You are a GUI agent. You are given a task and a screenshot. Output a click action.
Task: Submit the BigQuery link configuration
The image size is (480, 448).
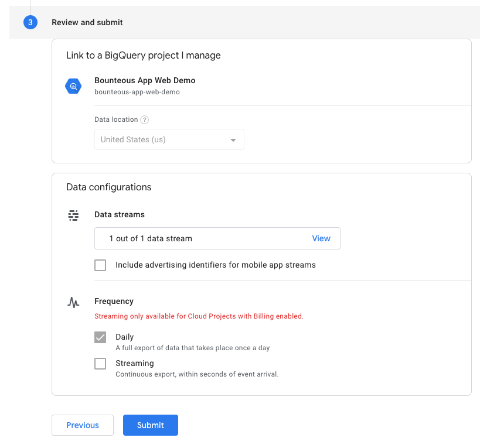point(151,425)
